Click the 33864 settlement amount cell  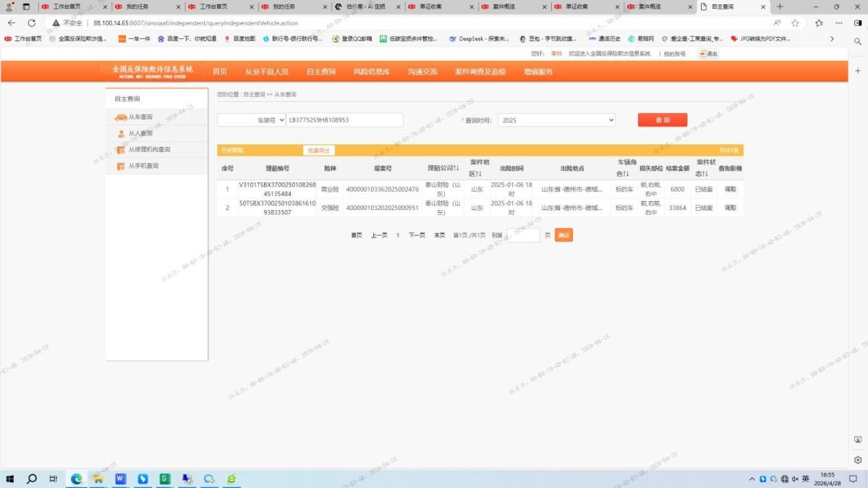pos(677,208)
